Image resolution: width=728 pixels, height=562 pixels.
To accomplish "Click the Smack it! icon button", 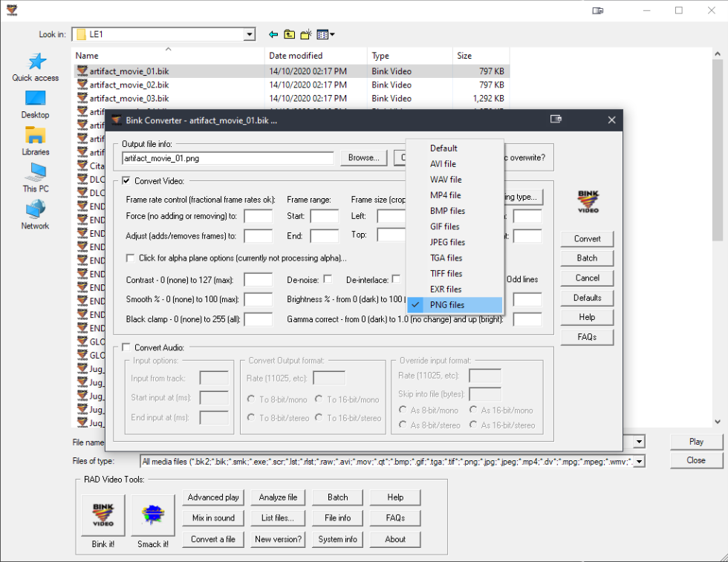I will coord(153,514).
